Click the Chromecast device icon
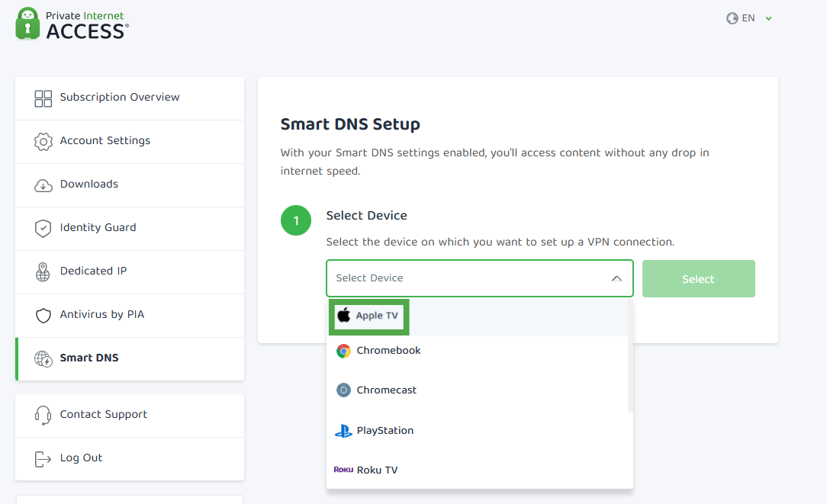The image size is (827, 504). tap(343, 390)
